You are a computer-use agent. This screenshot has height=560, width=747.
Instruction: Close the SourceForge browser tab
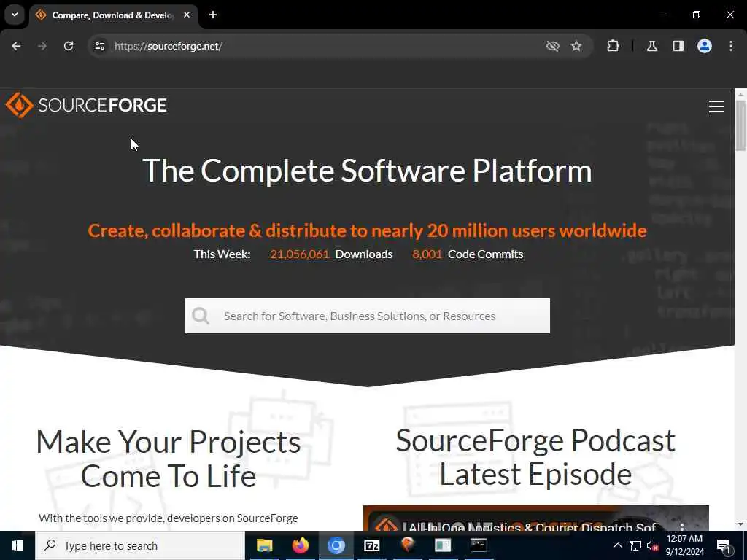click(187, 15)
